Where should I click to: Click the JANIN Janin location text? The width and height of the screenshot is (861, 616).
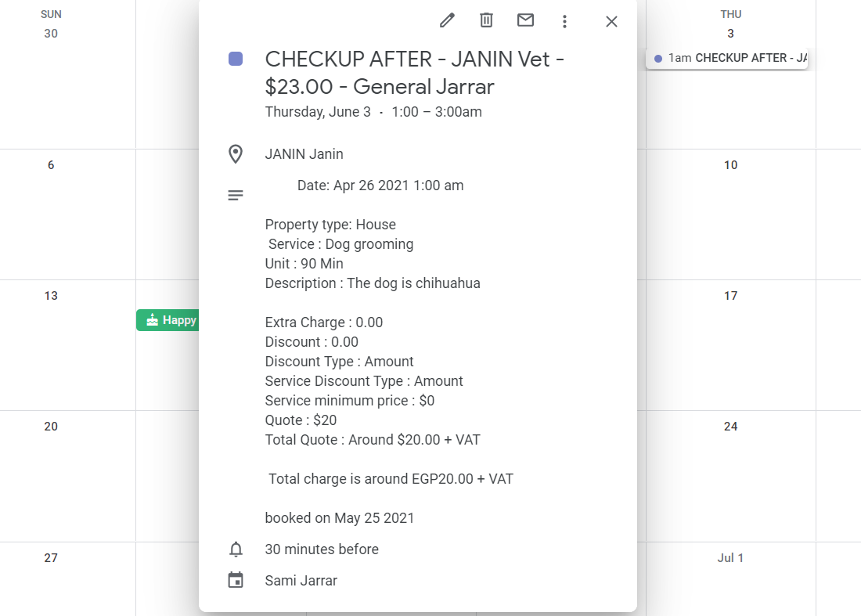point(304,154)
